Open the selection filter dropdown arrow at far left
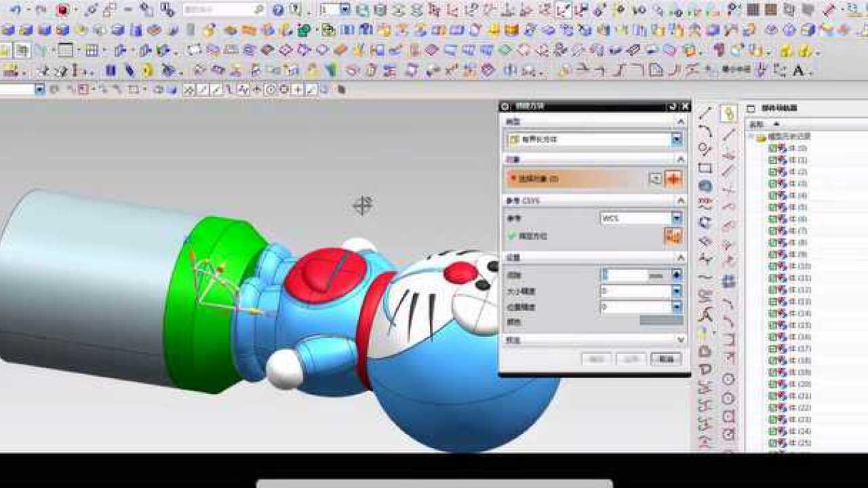Screen dimensions: 868x488 click(x=39, y=89)
